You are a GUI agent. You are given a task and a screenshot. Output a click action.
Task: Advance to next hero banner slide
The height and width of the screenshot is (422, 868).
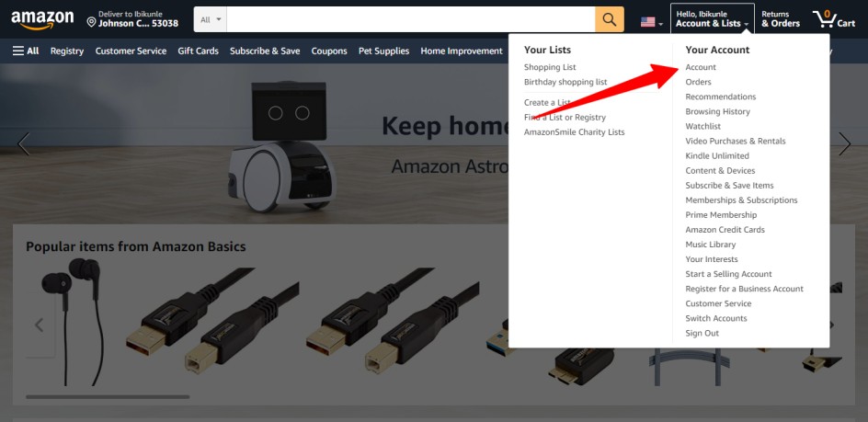(844, 144)
